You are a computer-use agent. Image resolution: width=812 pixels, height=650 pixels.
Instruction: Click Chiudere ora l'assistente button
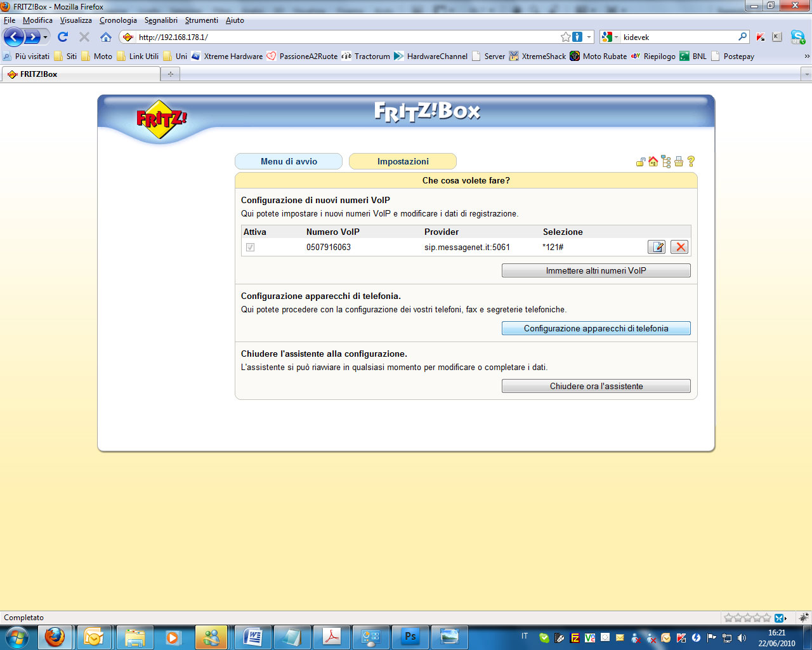(x=596, y=386)
